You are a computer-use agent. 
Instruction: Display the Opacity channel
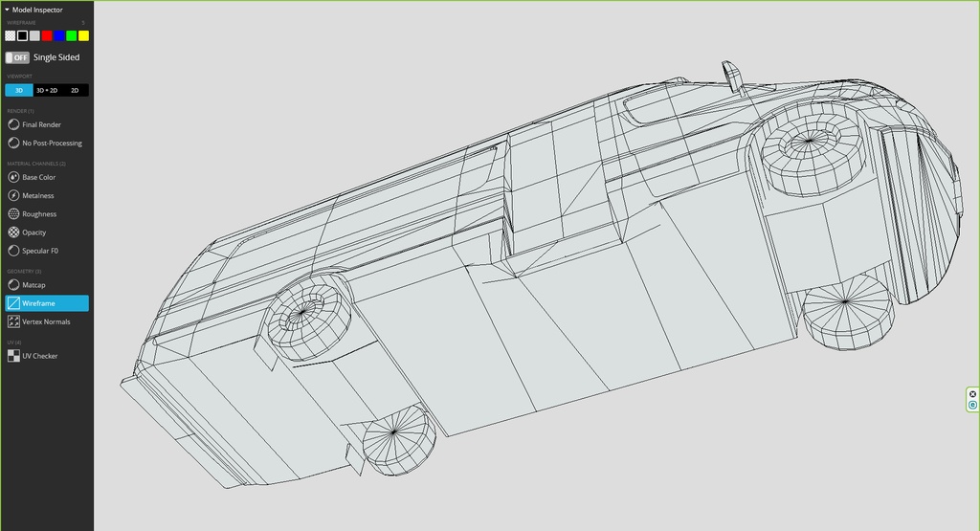click(33, 232)
